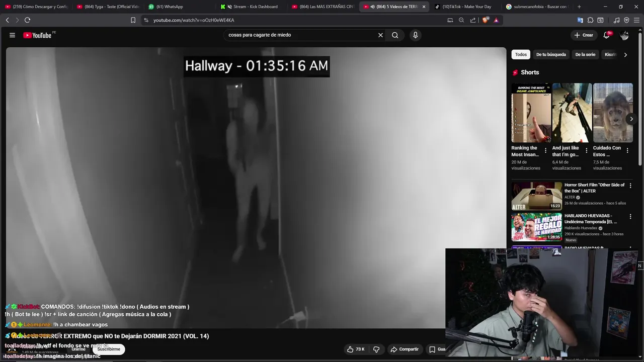Open the And just like that short thumbnail
Screen dimensions: 644x362
click(572, 113)
